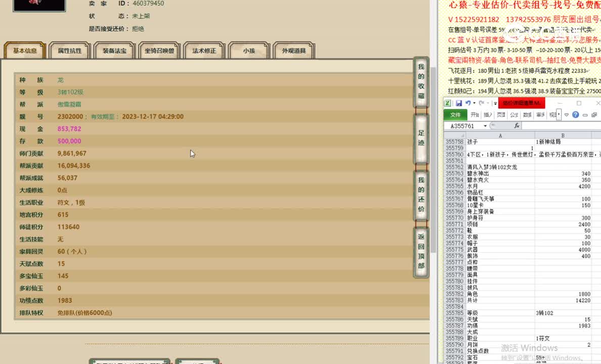Viewport: 601px width, 364px height.
Task: Click the heart icon next to the Help button
Action: [x=567, y=115]
